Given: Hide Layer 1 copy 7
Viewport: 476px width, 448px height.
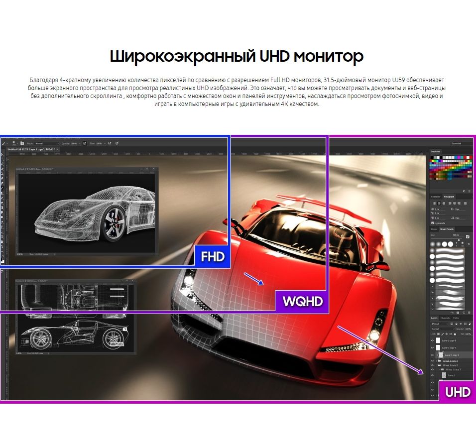Looking at the screenshot, I should point(433,348).
